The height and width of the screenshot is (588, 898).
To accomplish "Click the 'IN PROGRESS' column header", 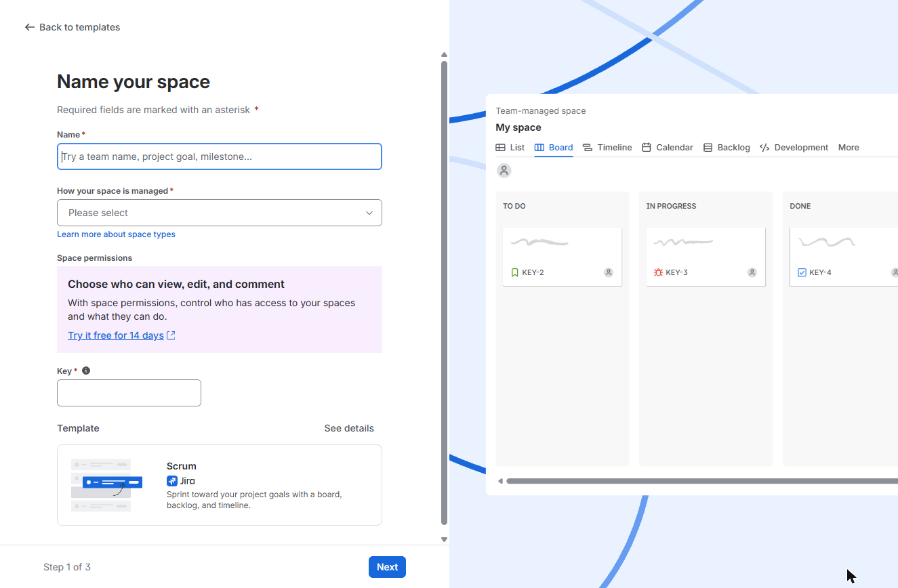I will [x=672, y=206].
